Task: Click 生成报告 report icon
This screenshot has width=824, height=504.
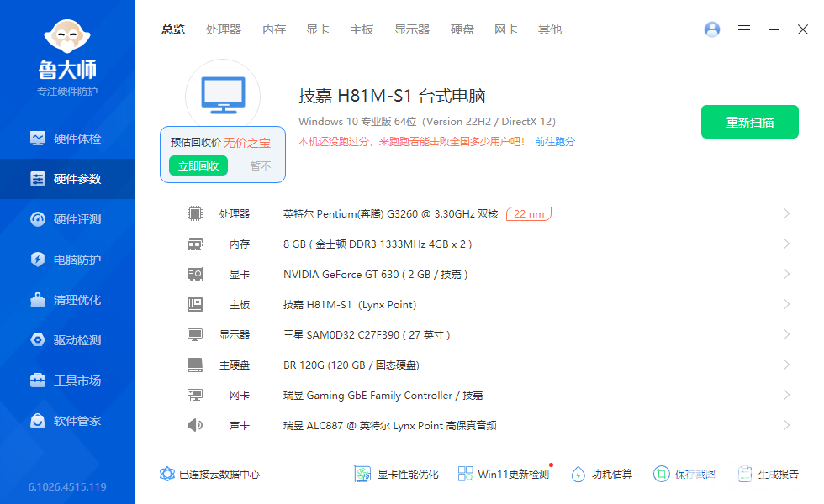Action: pos(745,474)
